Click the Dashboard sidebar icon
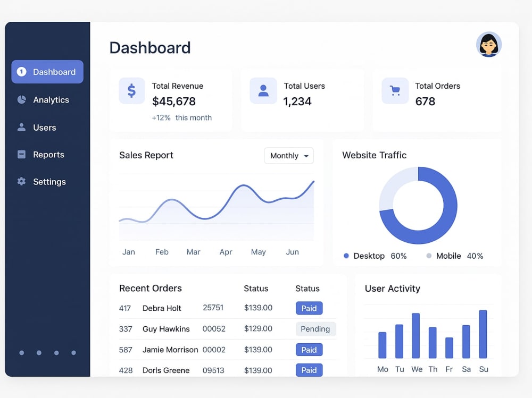This screenshot has height=398, width=532. pos(21,72)
